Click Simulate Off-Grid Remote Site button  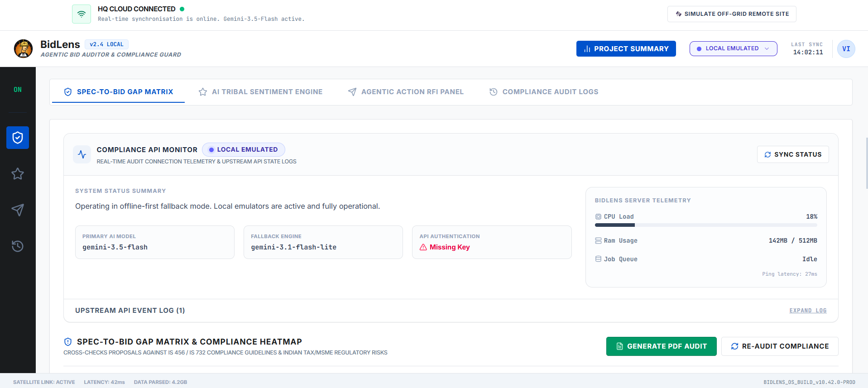click(732, 14)
